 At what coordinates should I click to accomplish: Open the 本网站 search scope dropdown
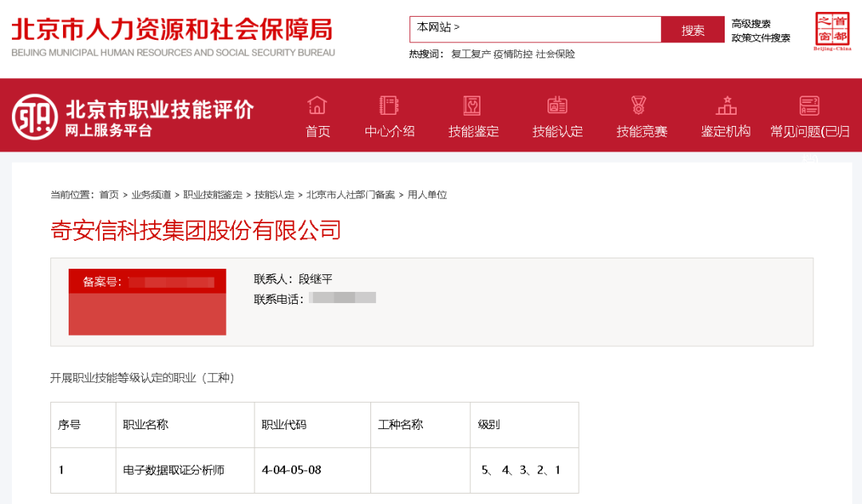[x=438, y=27]
